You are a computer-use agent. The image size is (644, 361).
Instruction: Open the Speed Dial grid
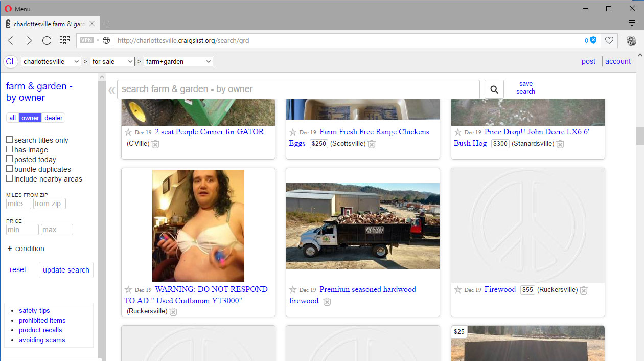coord(64,40)
